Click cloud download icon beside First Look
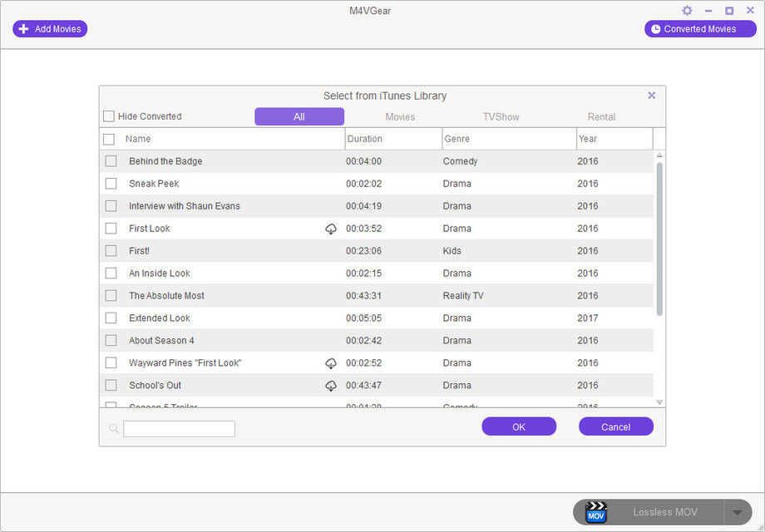765x532 pixels. coord(331,229)
